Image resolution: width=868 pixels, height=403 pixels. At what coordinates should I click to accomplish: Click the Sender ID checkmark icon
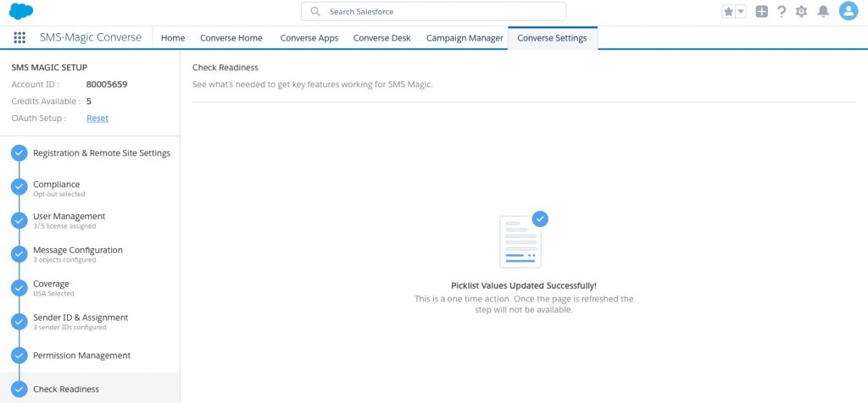tap(19, 322)
